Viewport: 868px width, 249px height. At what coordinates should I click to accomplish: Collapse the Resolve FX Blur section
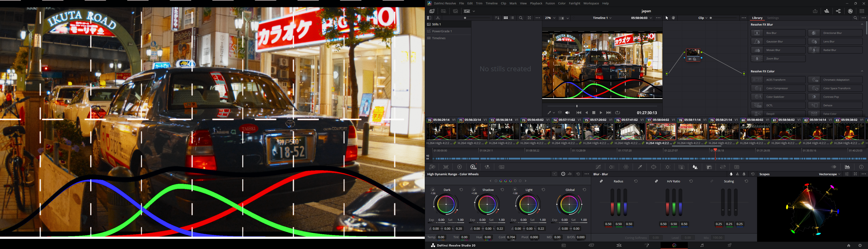pyautogui.click(x=862, y=24)
